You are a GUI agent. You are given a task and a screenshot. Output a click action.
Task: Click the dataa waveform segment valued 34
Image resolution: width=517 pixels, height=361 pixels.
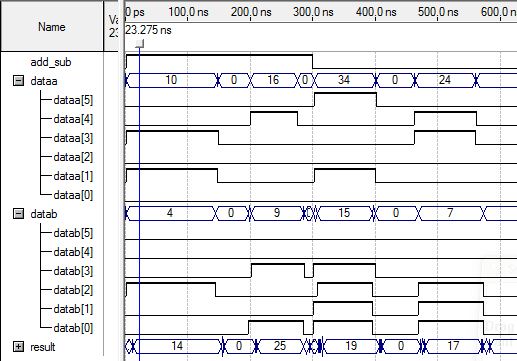[x=344, y=80]
